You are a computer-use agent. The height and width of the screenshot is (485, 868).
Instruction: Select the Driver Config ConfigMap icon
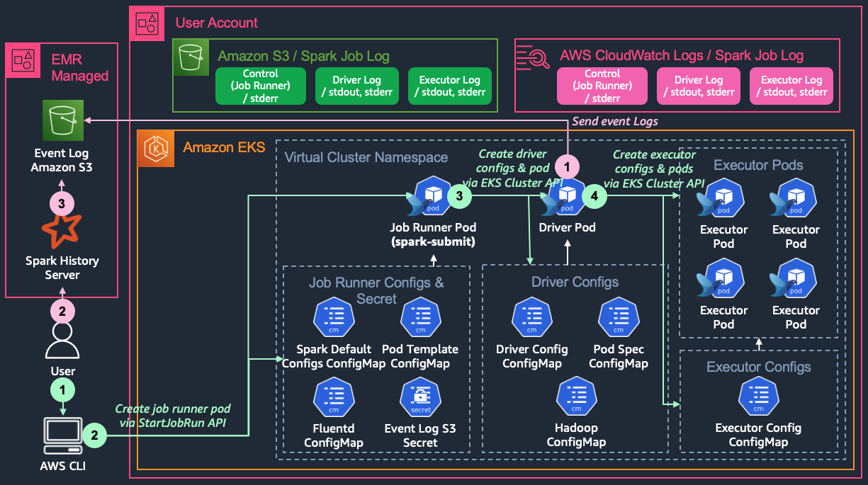click(532, 318)
